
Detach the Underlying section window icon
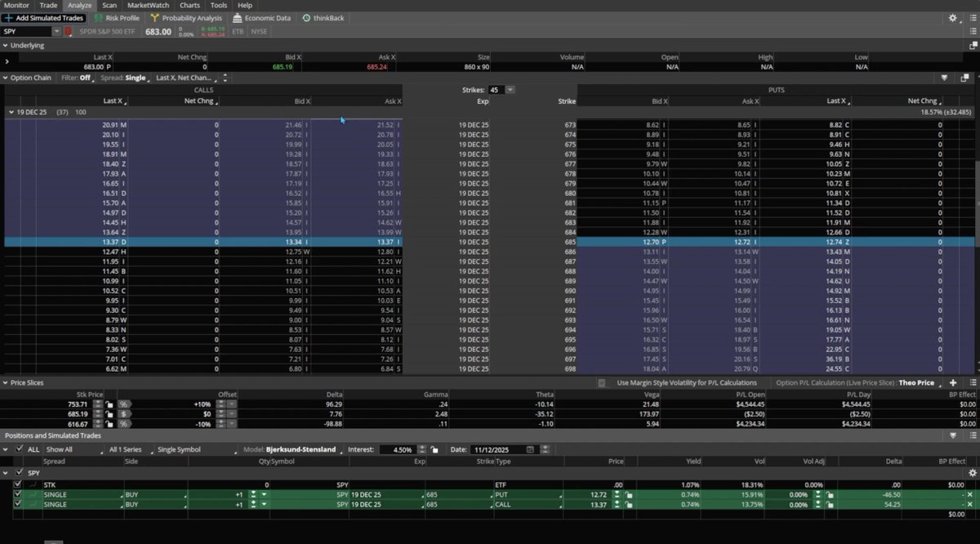click(972, 46)
